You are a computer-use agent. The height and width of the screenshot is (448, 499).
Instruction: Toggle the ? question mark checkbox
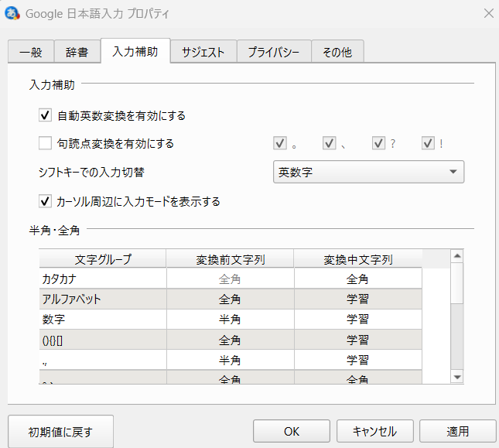(379, 143)
